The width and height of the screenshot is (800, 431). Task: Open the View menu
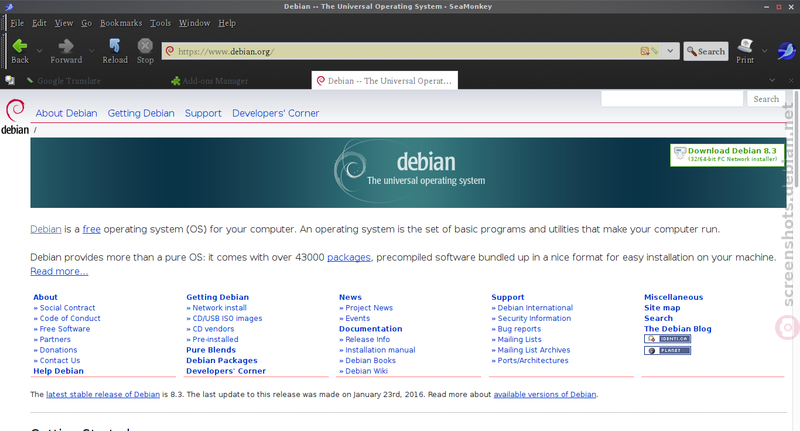click(64, 23)
